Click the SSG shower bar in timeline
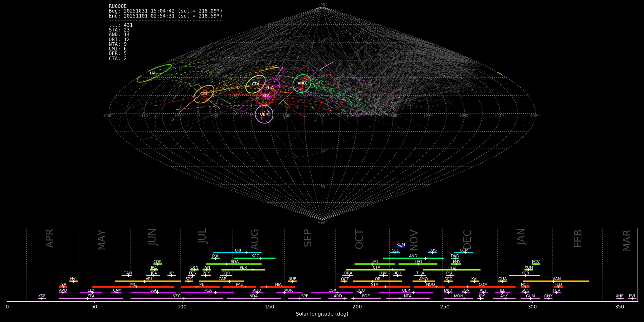This screenshot has height=322, width=644. click(153, 293)
